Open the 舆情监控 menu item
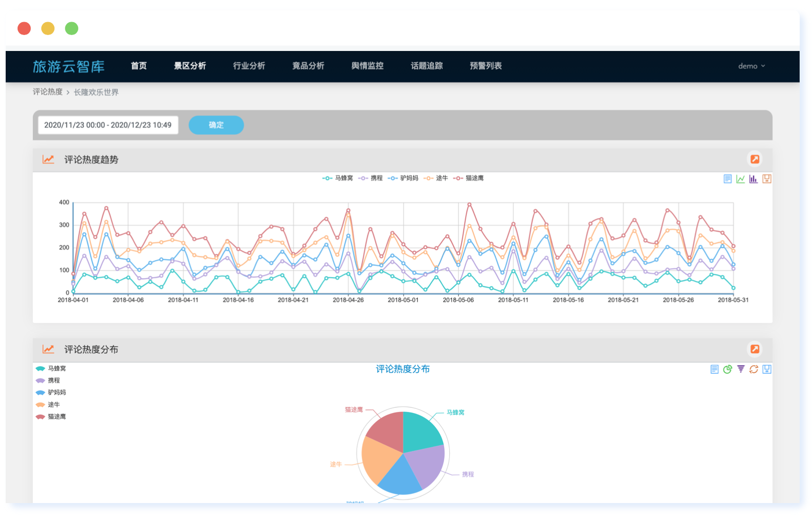This screenshot has width=812, height=518. coord(367,66)
